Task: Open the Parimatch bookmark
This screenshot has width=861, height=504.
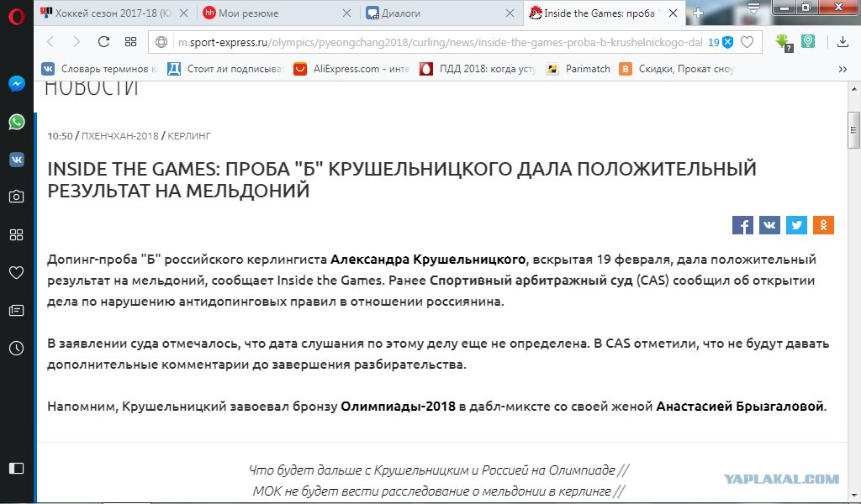Action: click(578, 69)
